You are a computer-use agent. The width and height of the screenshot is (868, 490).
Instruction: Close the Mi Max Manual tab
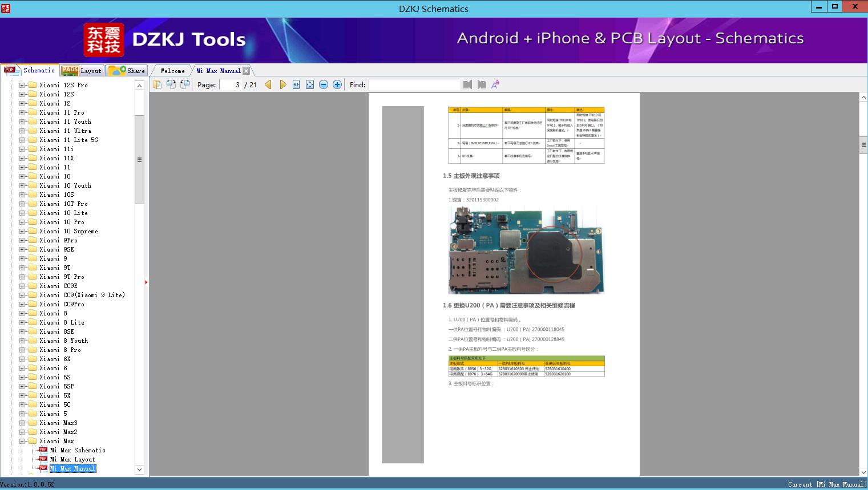[x=246, y=71]
